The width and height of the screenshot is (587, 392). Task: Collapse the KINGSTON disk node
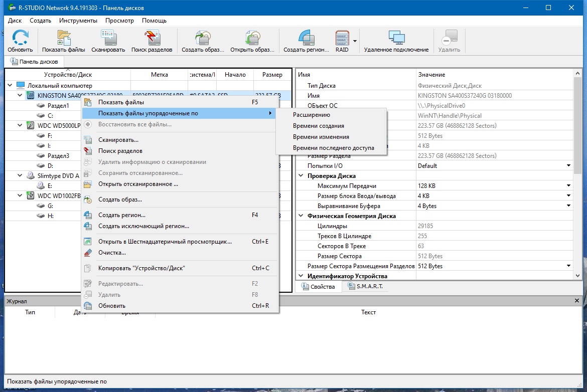[20, 95]
